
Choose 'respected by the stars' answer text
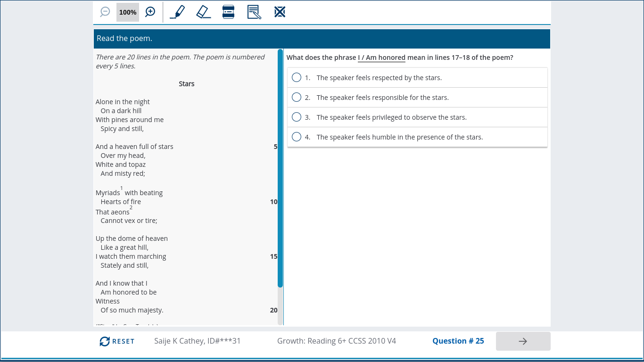pos(379,78)
